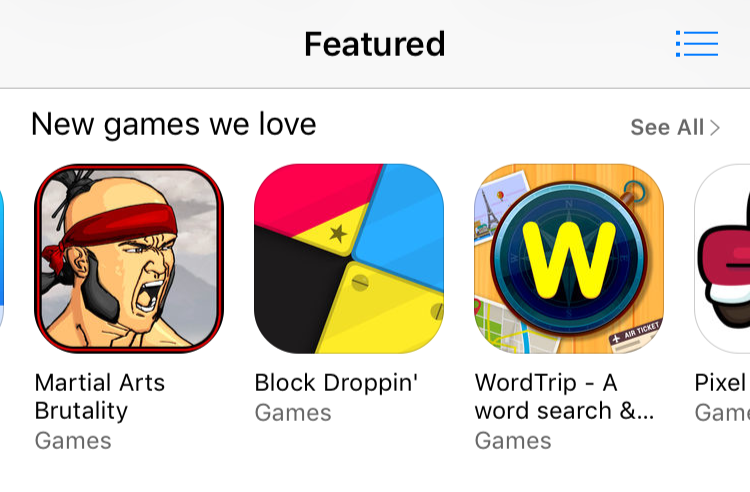Click the cut-off Games label under Pixel
The height and width of the screenshot is (492, 750).
pyautogui.click(x=722, y=413)
